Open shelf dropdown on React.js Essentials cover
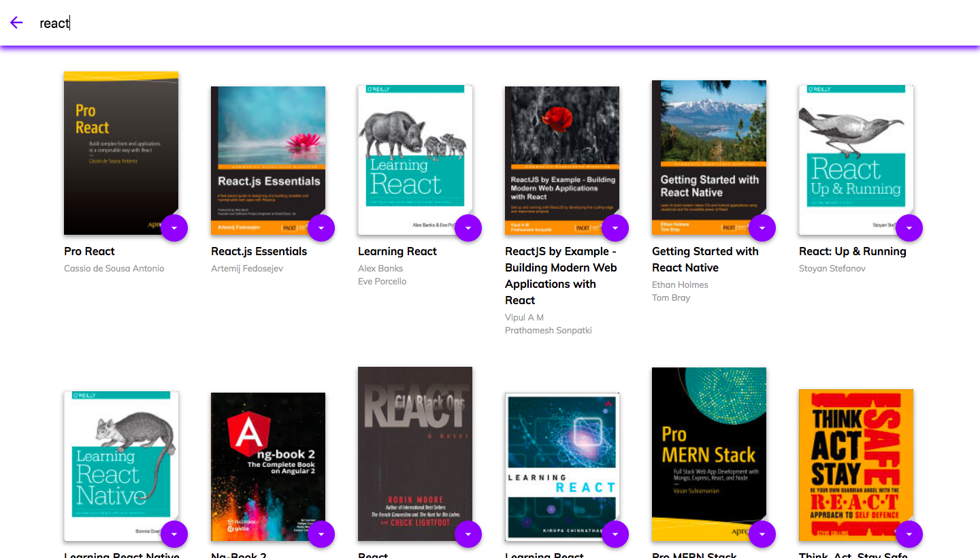The image size is (980, 558). 321,228
